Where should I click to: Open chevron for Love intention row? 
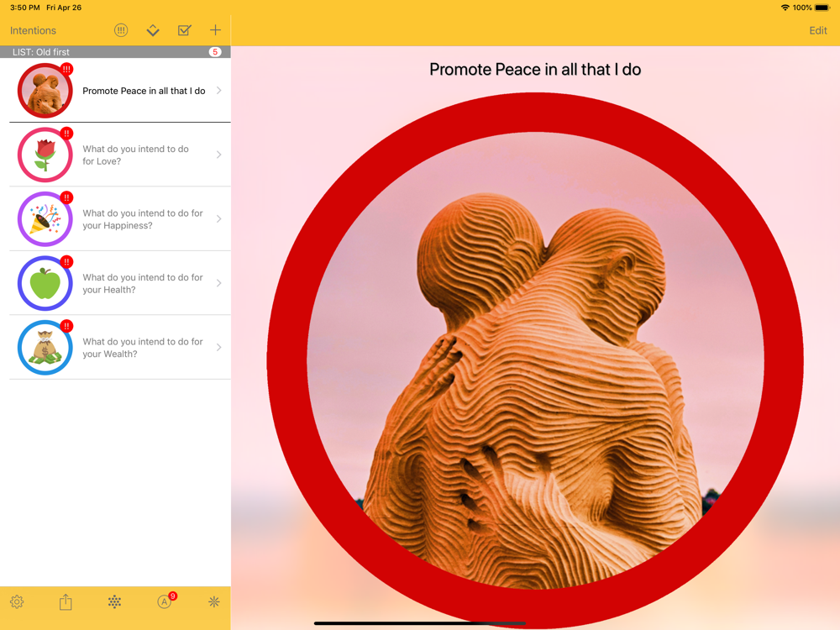coord(218,155)
